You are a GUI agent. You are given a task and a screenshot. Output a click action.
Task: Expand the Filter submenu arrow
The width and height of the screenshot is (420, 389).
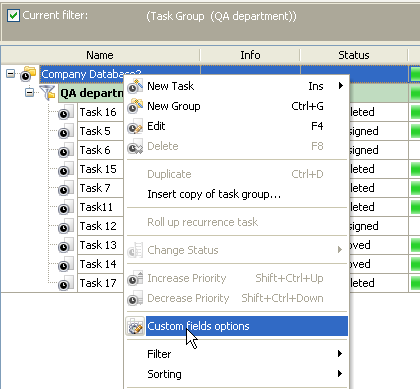pyautogui.click(x=340, y=353)
